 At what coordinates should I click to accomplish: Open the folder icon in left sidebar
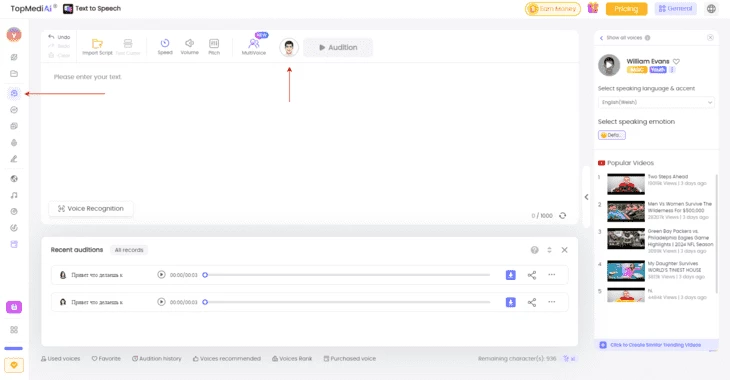click(x=14, y=74)
